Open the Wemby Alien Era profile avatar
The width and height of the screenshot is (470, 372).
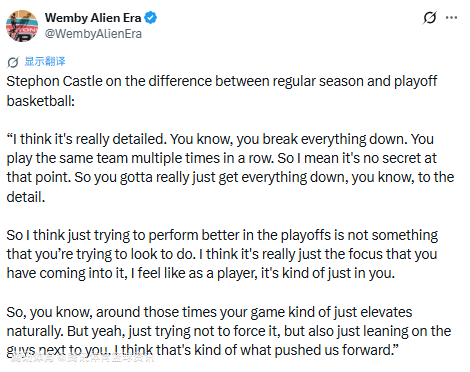pyautogui.click(x=22, y=26)
